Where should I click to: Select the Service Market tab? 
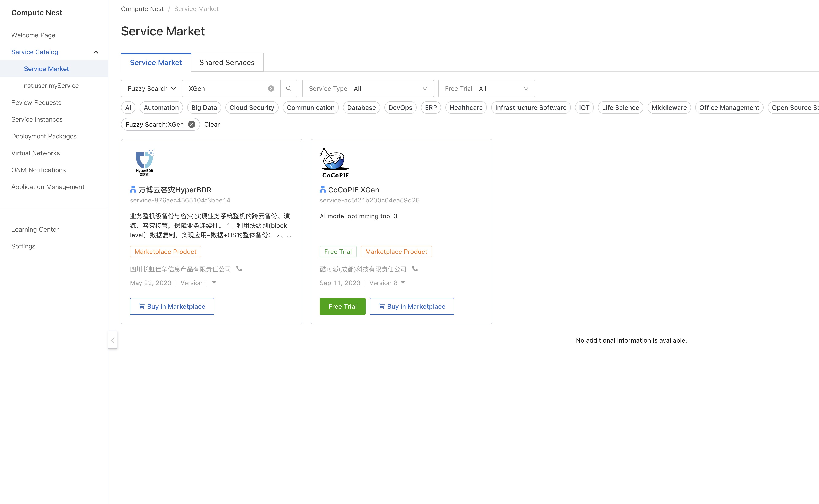click(x=156, y=63)
